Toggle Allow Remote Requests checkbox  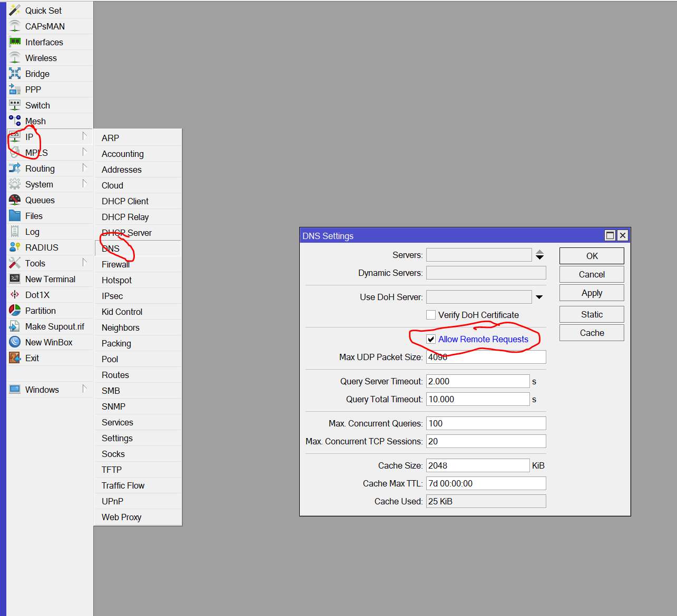pos(431,339)
